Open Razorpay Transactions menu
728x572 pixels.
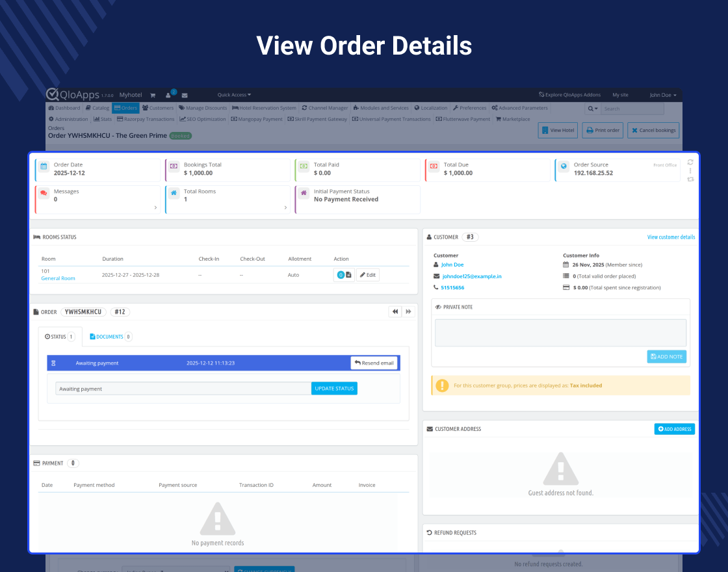[x=146, y=119]
